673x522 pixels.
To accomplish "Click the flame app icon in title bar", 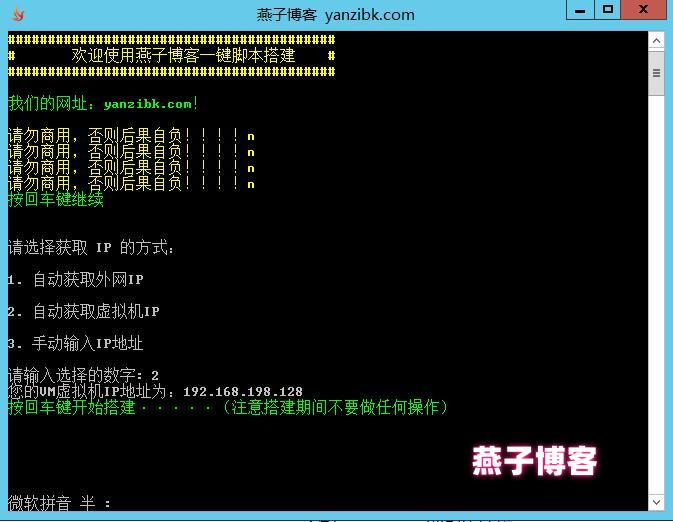I will pyautogui.click(x=18, y=14).
